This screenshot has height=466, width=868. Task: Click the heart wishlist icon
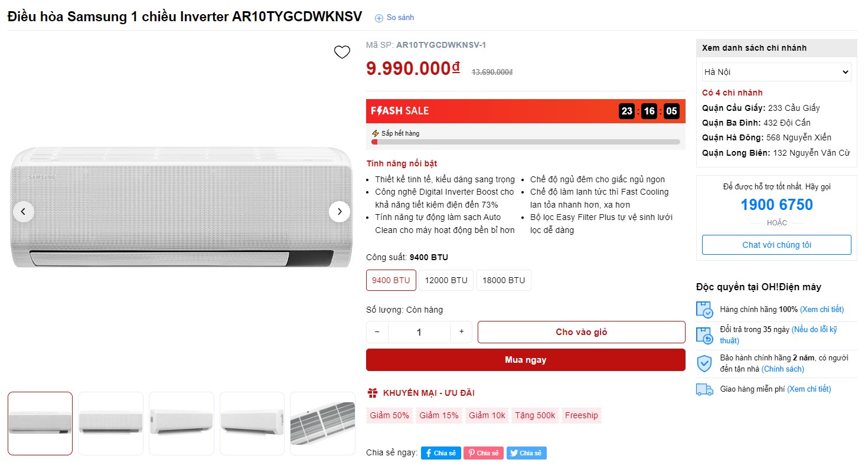point(342,52)
